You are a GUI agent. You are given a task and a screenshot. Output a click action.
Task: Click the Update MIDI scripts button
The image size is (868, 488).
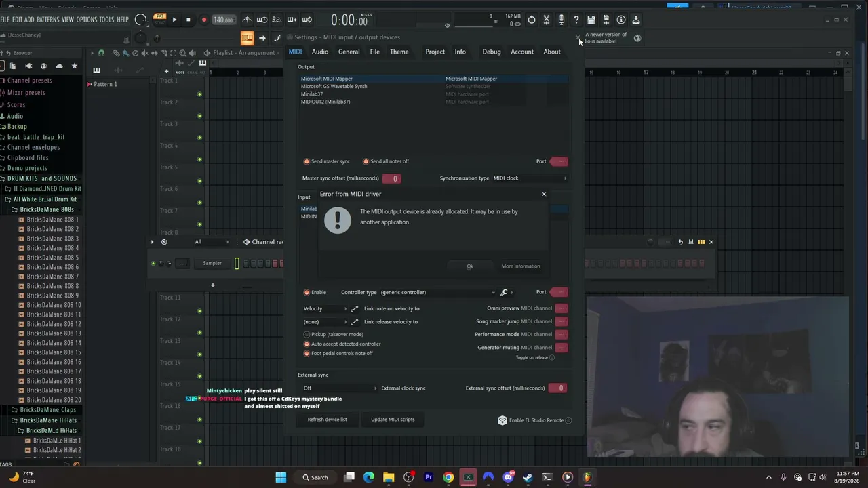[x=393, y=420]
